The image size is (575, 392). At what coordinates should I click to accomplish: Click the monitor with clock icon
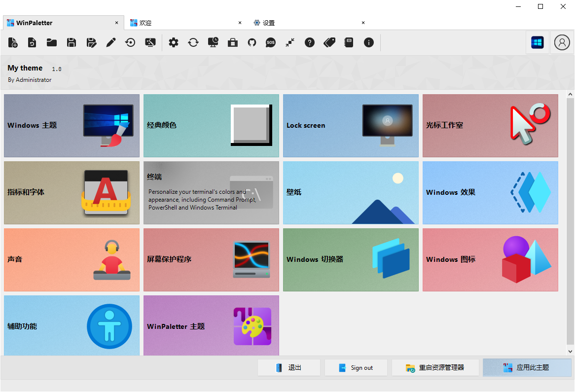213,42
